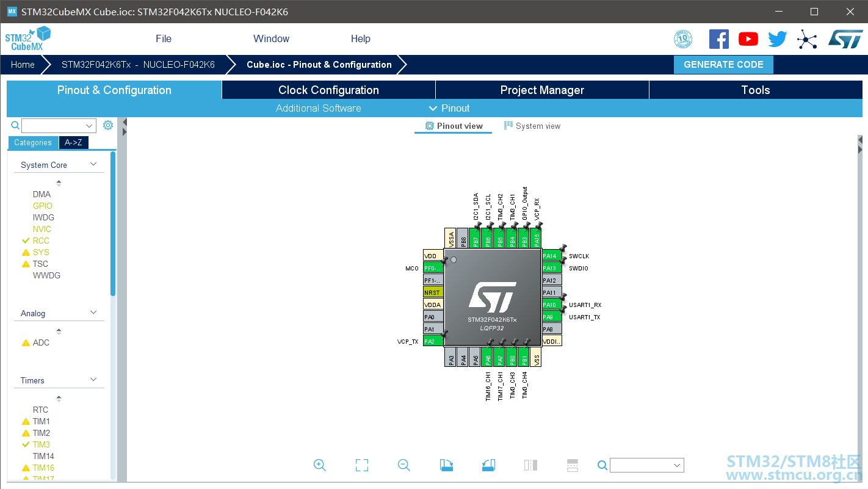Select the unassigned PA0 pin
Screen dimensions: 868x489
[433, 317]
